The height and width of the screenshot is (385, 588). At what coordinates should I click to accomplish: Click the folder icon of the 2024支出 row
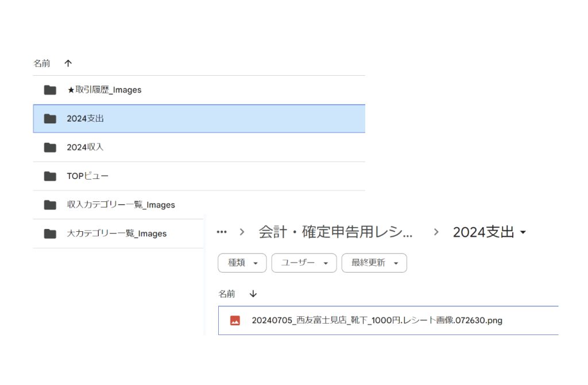point(50,119)
